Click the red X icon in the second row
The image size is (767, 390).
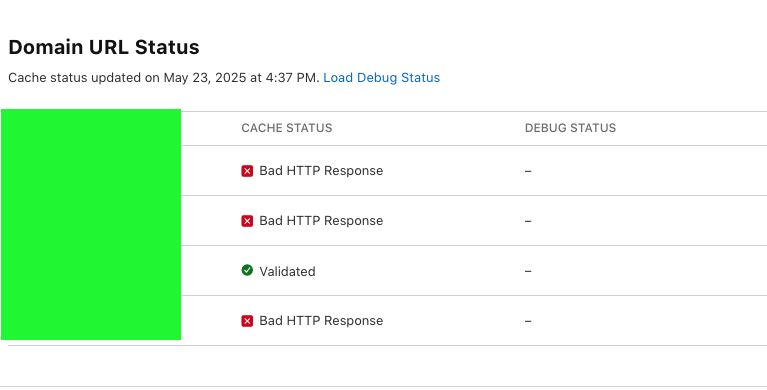[x=247, y=221]
